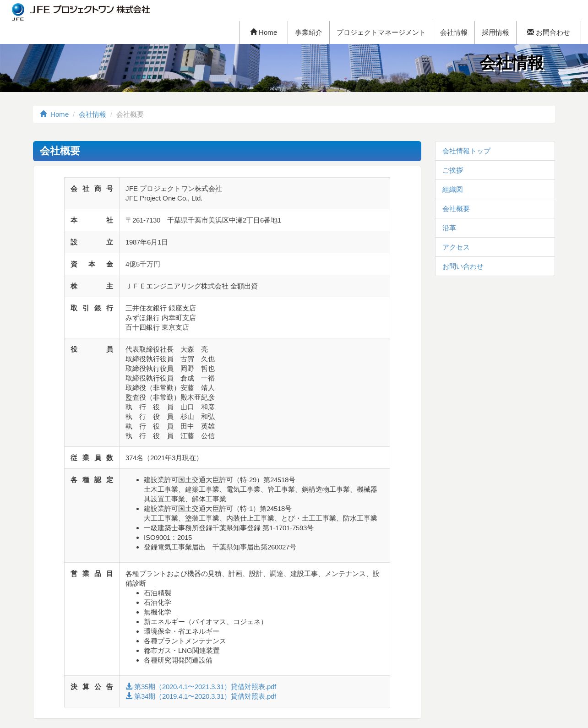Click download icon for 第35期 PDF
The height and width of the screenshot is (728, 588).
coord(129,686)
